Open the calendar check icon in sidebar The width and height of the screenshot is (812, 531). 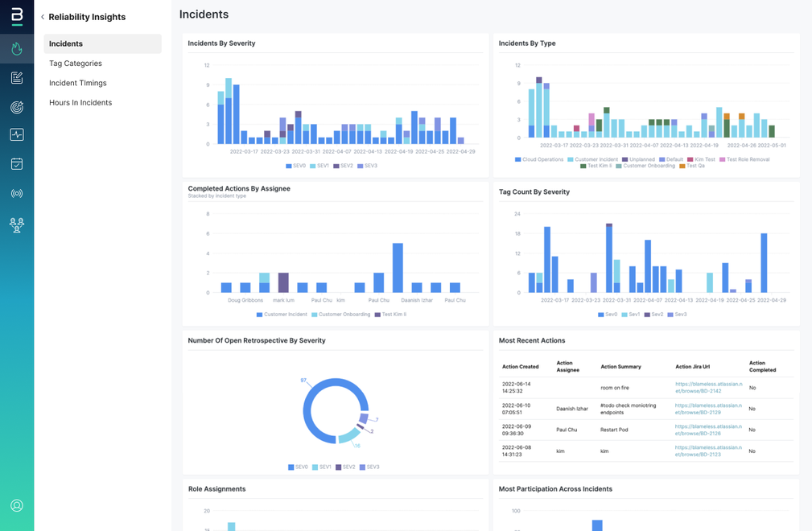coord(16,163)
